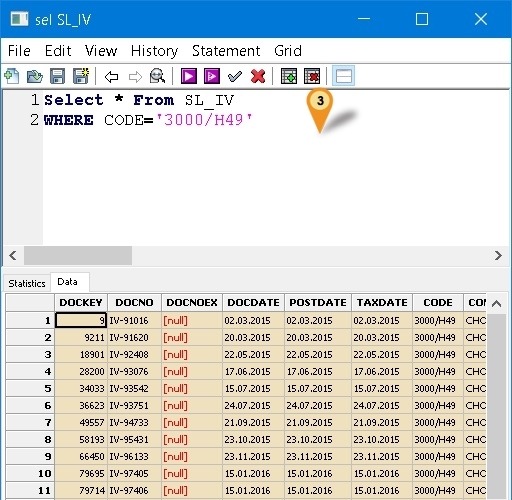Click the IV-93542 cell
Screen dimensions: 512x500
click(134, 388)
